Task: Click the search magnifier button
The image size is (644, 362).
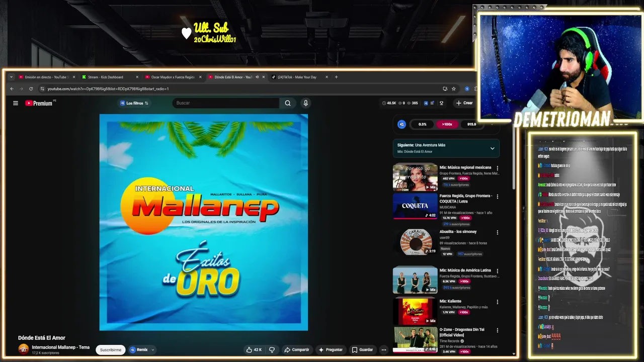Action: point(288,103)
